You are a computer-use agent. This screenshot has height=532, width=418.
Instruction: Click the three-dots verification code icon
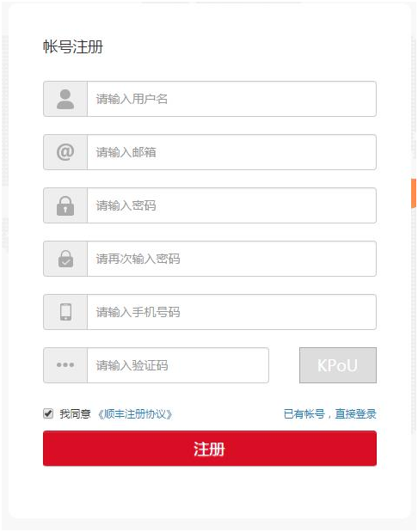(x=65, y=365)
